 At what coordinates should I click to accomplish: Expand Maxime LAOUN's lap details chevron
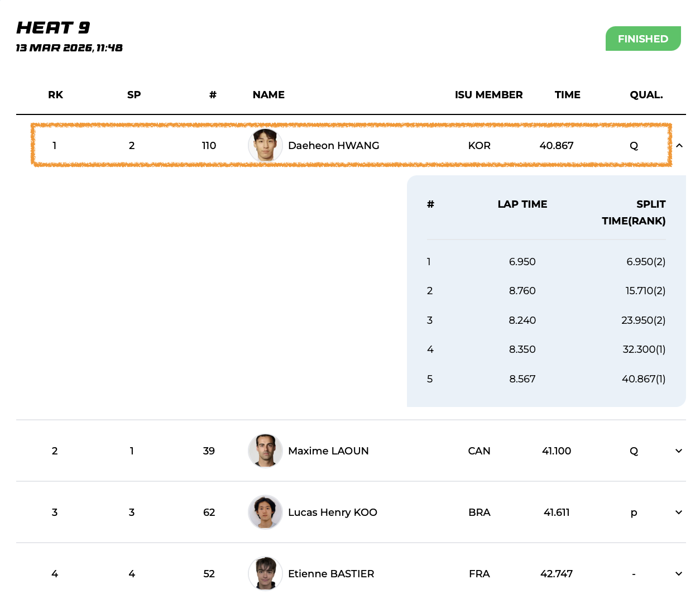679,451
